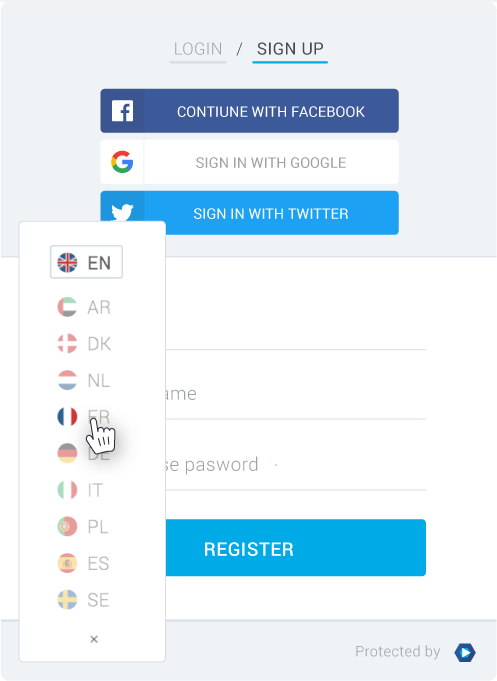Open the SIGN UP tab
Image resolution: width=497 pixels, height=681 pixels.
coord(290,49)
